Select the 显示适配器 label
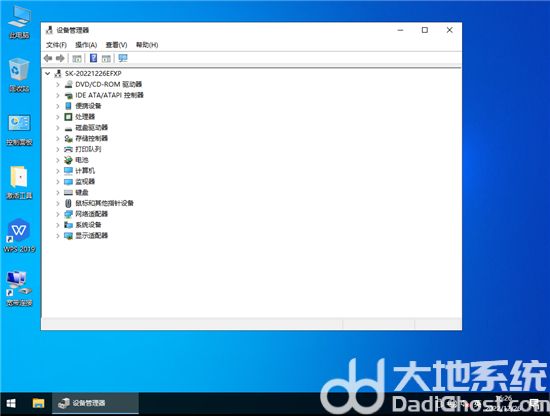The height and width of the screenshot is (416, 550). 92,236
